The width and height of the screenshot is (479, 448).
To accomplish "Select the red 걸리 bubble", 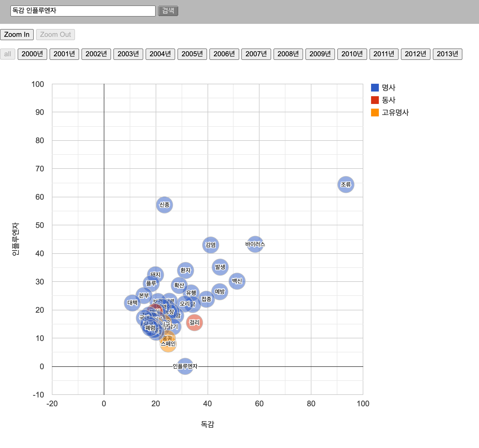I will click(194, 323).
